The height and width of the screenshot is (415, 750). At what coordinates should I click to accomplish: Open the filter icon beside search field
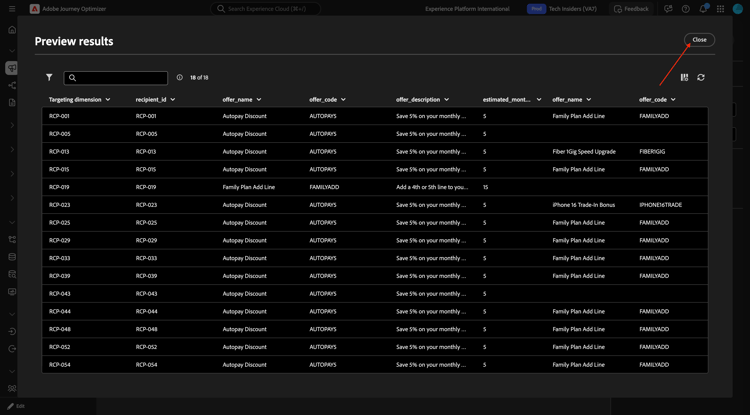[x=49, y=77]
